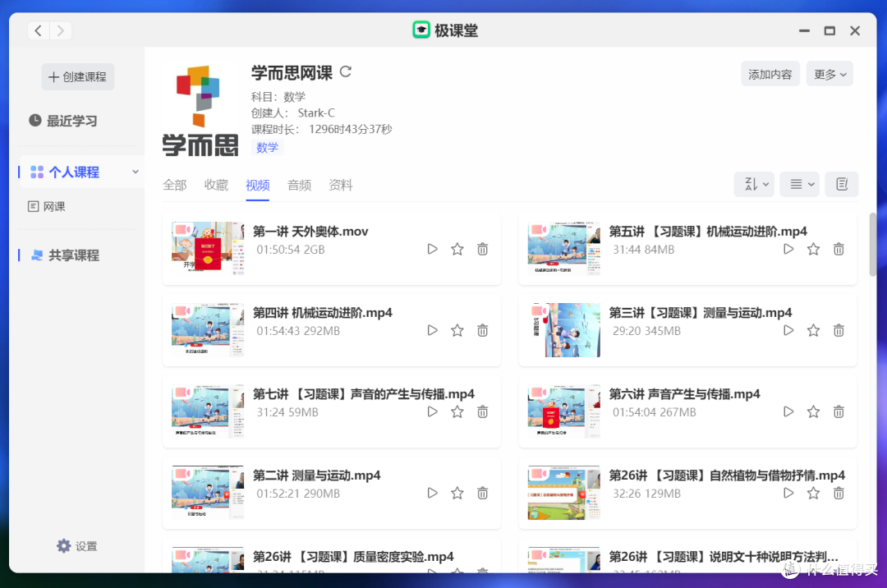Switch to 视频 tab

click(257, 185)
